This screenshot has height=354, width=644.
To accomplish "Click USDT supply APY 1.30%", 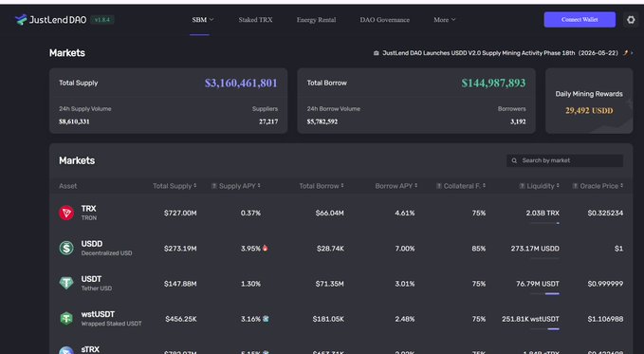I will click(x=250, y=284).
